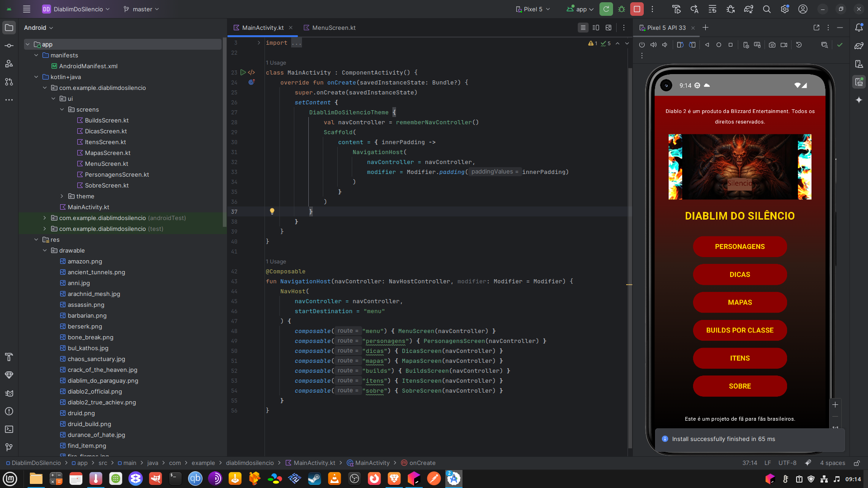Open the Commit tool window
This screenshot has width=868, height=488.
[9, 46]
